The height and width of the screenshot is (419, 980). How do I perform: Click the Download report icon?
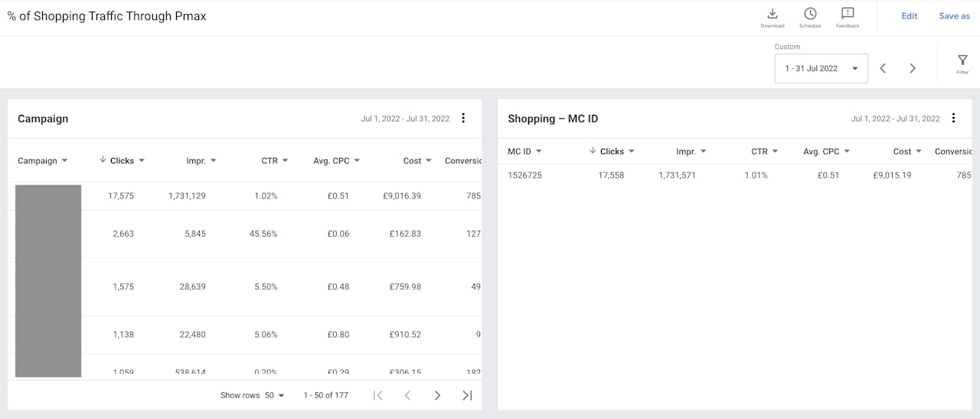pos(772,14)
